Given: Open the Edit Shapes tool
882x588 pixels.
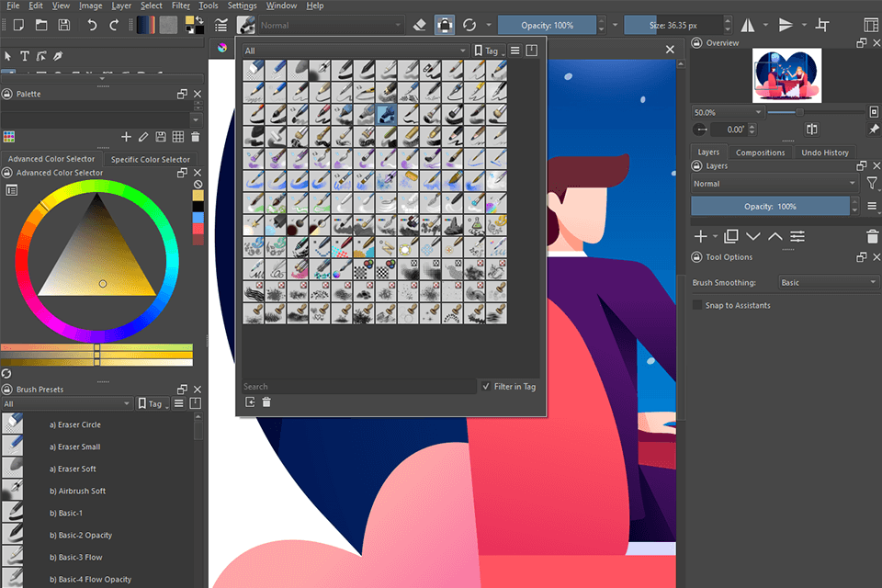Looking at the screenshot, I should point(41,55).
